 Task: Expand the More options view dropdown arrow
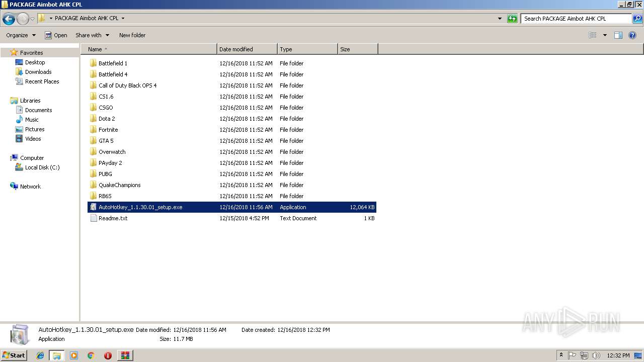[605, 35]
